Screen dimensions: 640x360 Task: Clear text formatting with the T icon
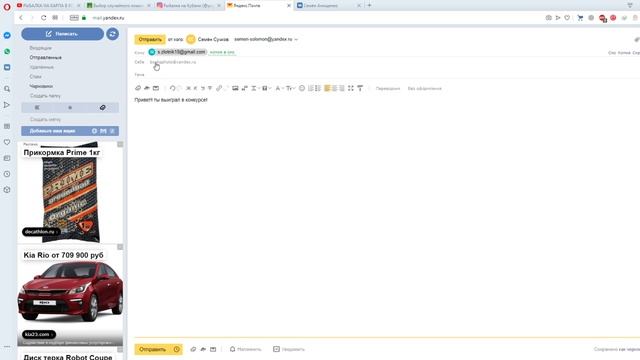click(360, 88)
